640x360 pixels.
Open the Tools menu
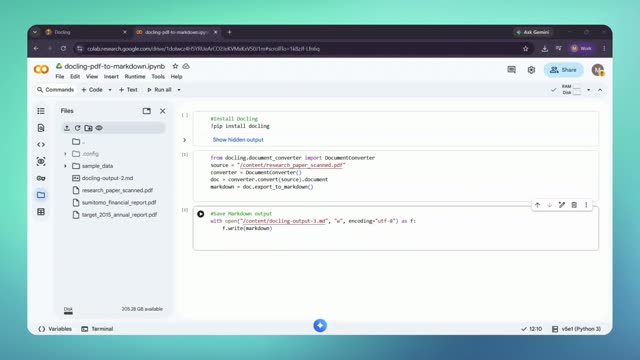point(158,77)
